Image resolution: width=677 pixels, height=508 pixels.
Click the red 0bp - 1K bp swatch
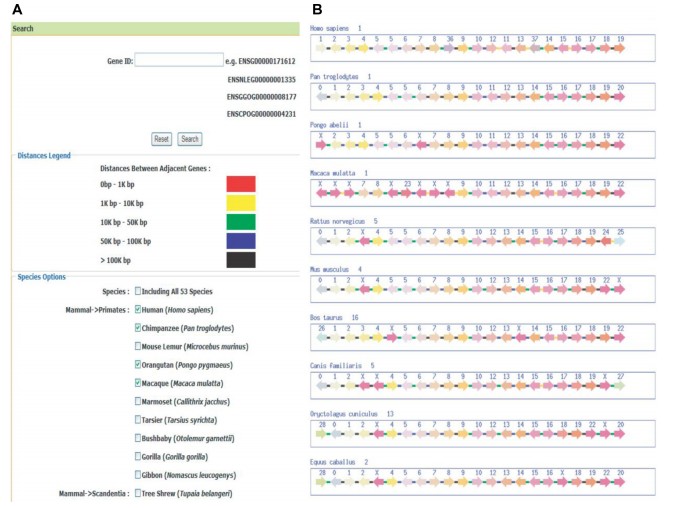tap(241, 184)
